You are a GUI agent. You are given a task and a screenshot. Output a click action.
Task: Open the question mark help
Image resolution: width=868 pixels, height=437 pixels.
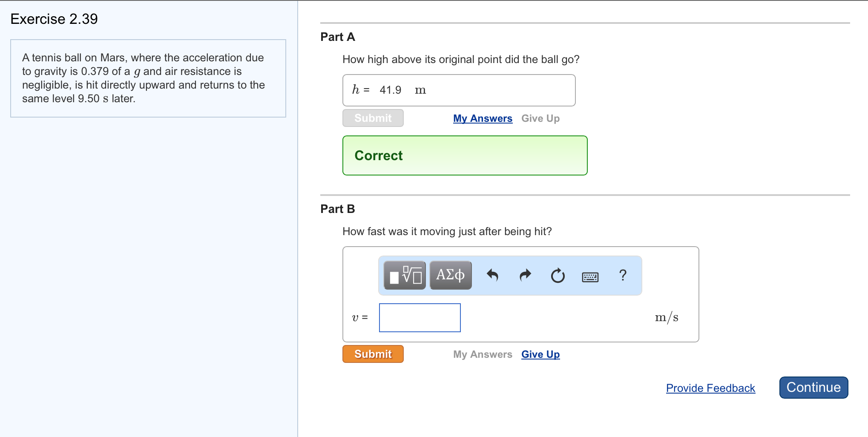(623, 275)
